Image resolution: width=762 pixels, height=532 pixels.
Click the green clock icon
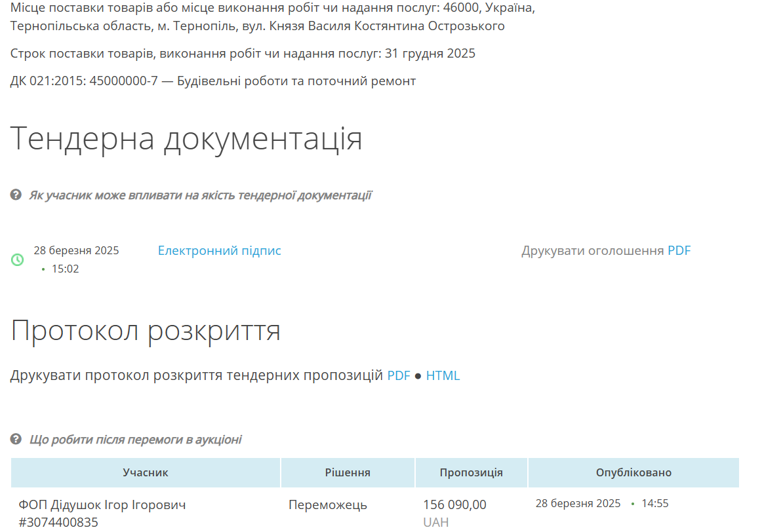(18, 260)
